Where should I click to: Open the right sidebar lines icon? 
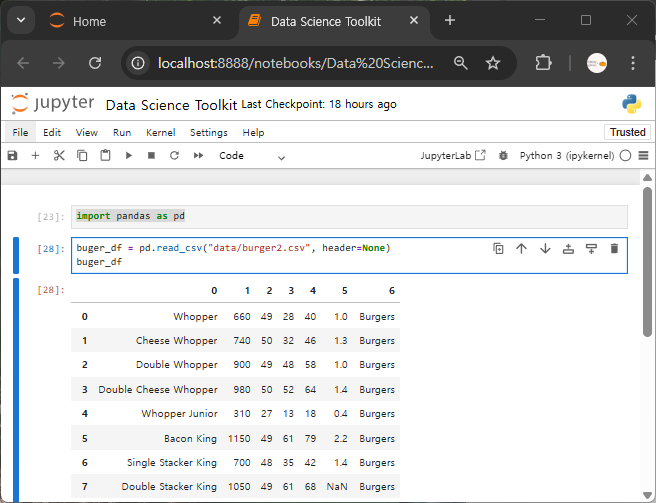point(643,156)
